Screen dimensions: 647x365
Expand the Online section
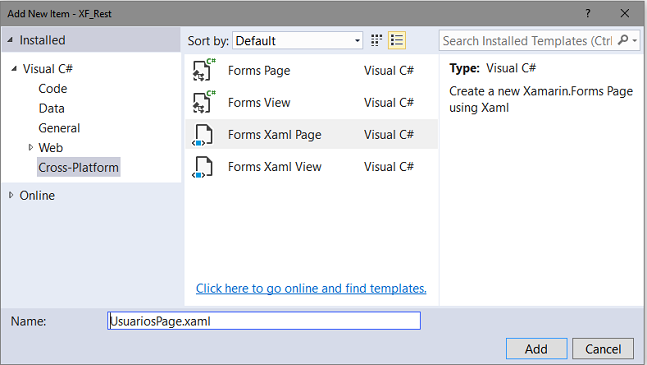coord(11,195)
